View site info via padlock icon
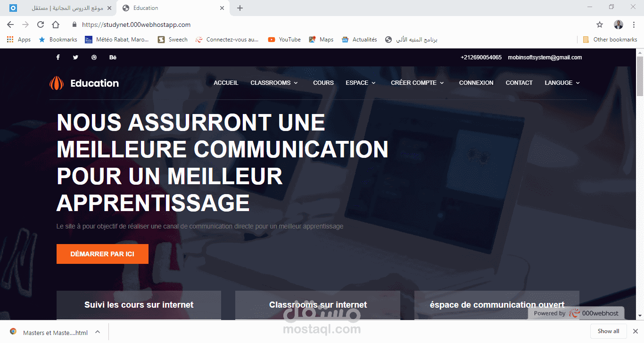This screenshot has height=343, width=644. [x=74, y=24]
